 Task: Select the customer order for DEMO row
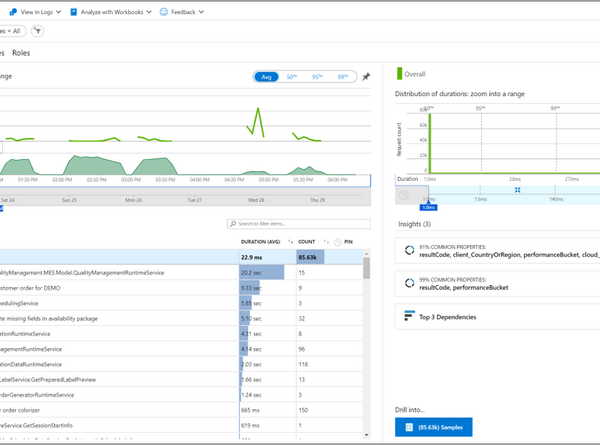[x=181, y=288]
